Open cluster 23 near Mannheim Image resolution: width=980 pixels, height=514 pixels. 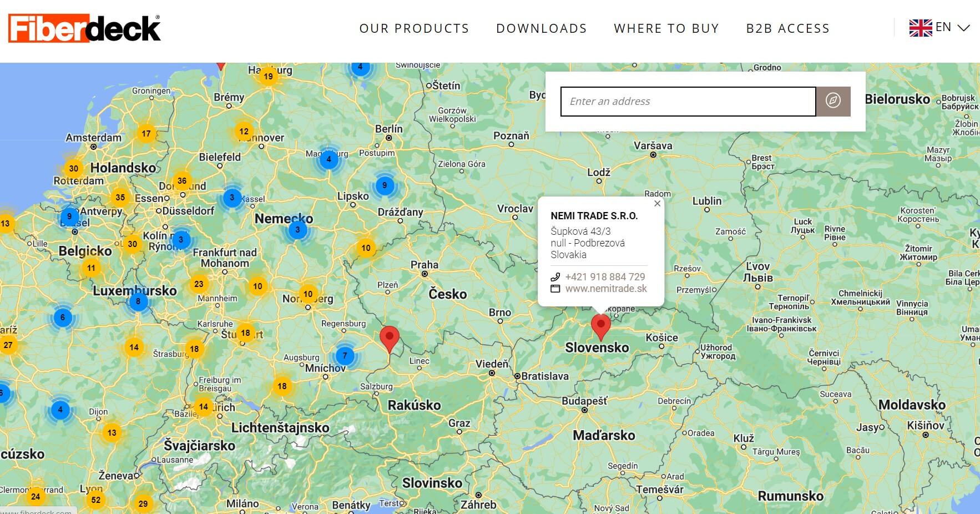pos(199,284)
